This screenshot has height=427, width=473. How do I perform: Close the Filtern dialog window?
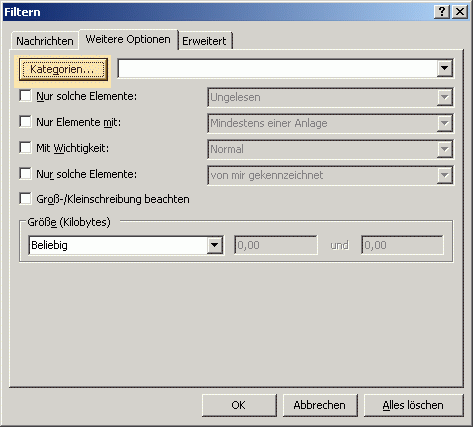(460, 12)
